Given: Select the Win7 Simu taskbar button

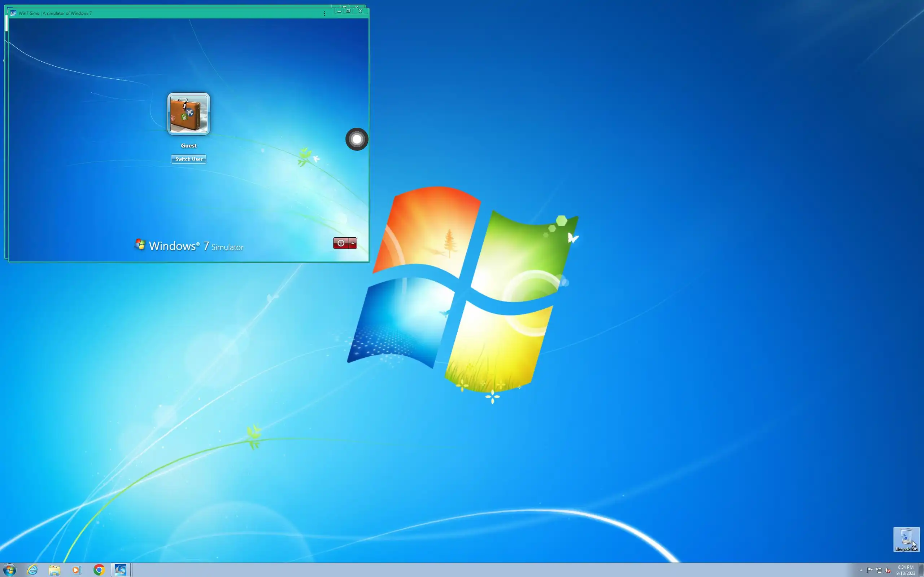Looking at the screenshot, I should (121, 570).
